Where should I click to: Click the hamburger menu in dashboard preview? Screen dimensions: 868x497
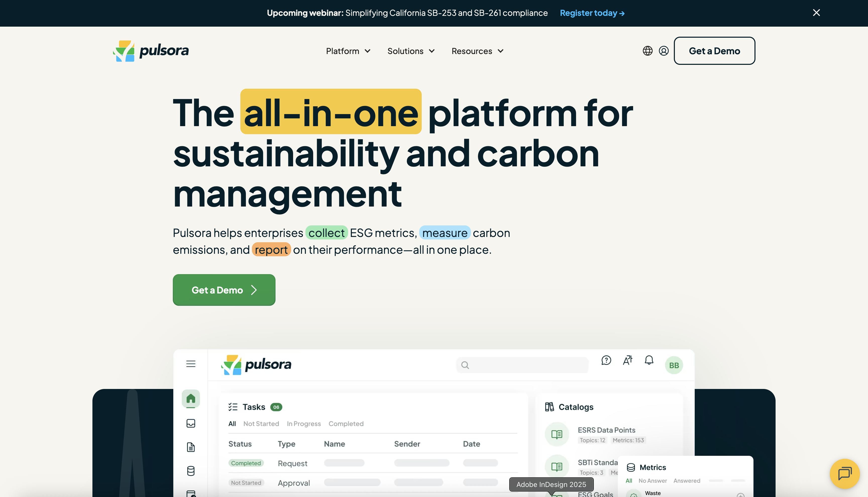[x=191, y=364]
